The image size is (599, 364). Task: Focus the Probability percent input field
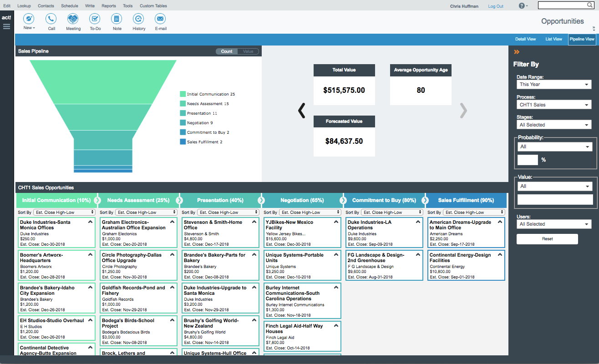(528, 160)
